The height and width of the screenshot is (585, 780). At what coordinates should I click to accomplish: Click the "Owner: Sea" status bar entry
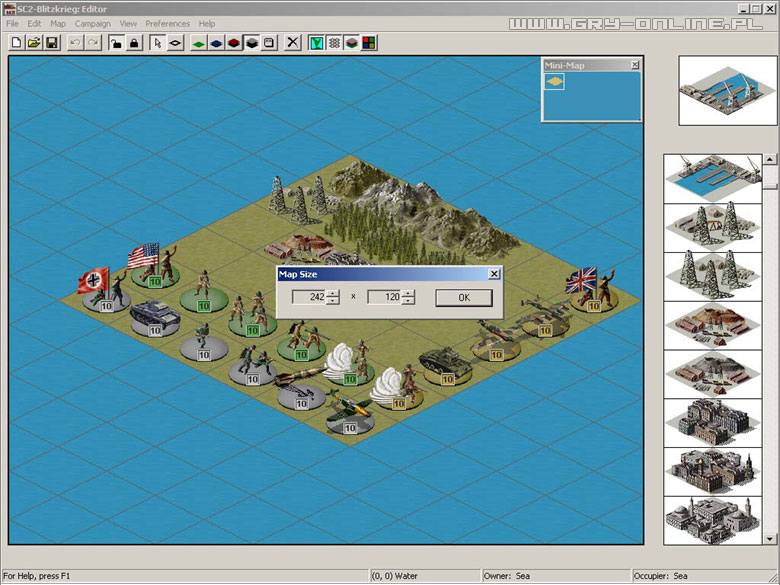[506, 576]
